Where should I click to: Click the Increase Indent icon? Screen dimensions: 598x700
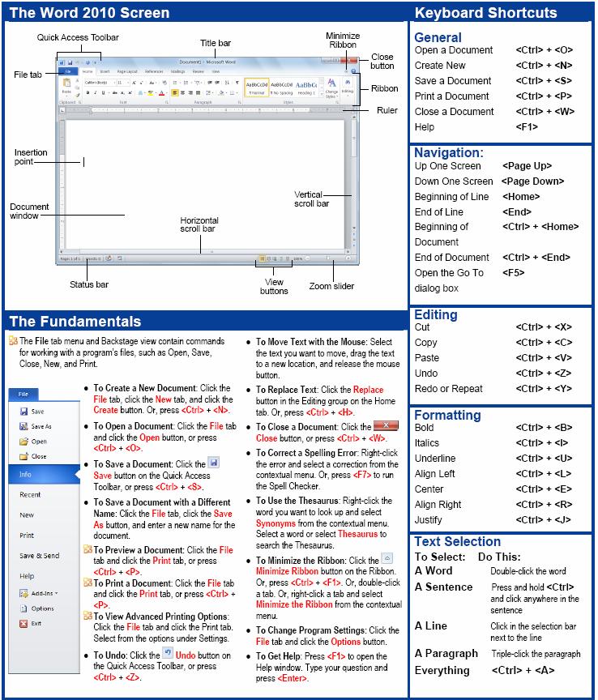tap(217, 83)
